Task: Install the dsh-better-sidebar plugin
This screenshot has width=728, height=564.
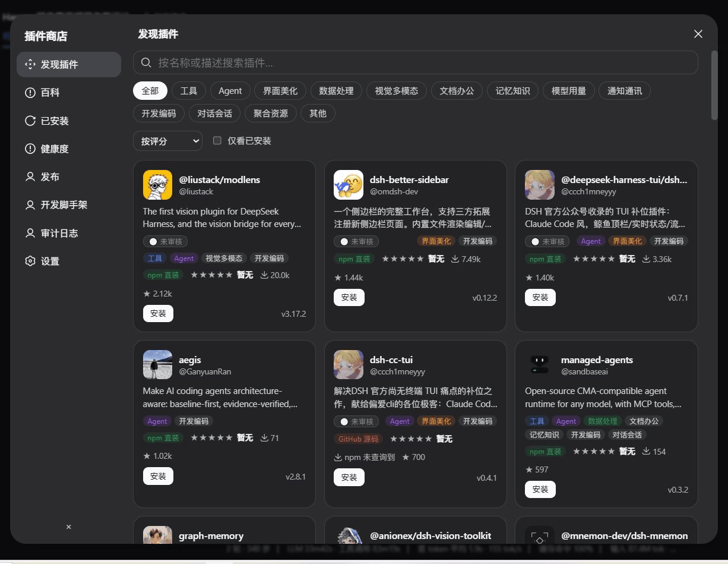Action: pos(349,297)
